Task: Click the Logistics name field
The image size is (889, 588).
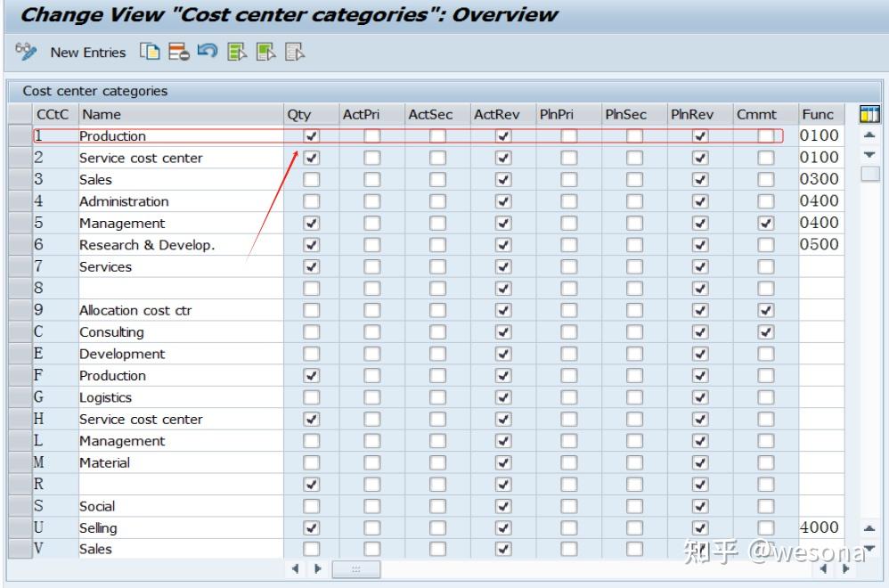Action: click(181, 397)
